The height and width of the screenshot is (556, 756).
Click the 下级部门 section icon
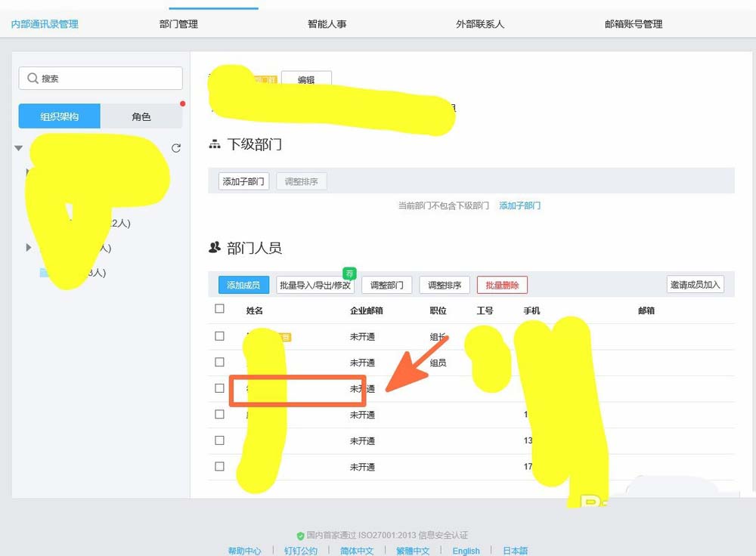(x=215, y=144)
